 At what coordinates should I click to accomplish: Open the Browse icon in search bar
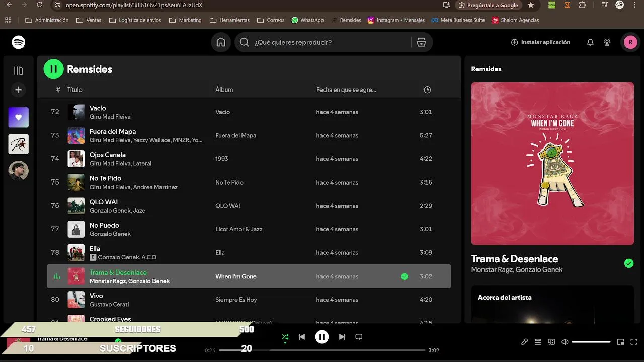421,42
